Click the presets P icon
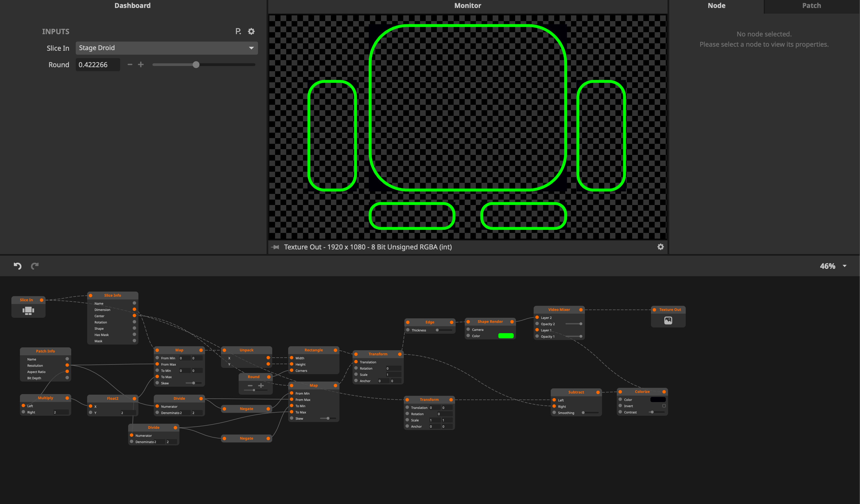This screenshot has height=504, width=860. tap(238, 31)
